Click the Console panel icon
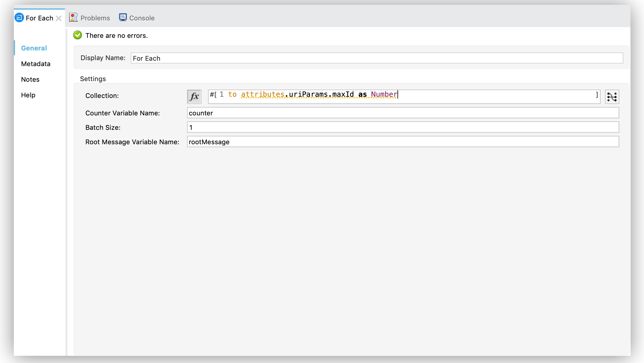 tap(122, 18)
